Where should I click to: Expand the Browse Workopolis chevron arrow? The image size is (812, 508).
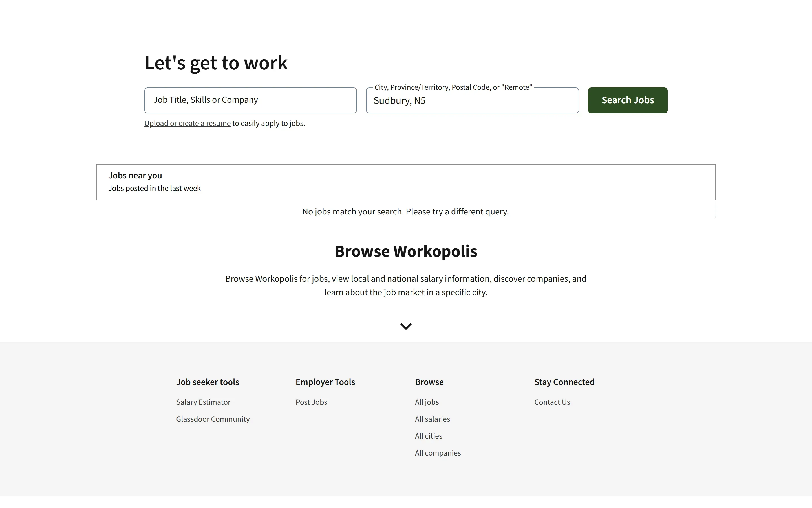click(406, 326)
